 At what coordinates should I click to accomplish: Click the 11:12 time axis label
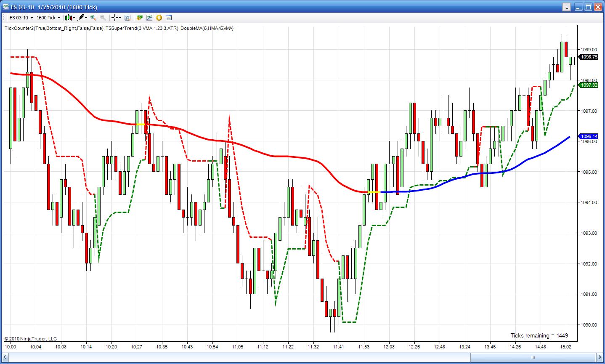[263, 347]
